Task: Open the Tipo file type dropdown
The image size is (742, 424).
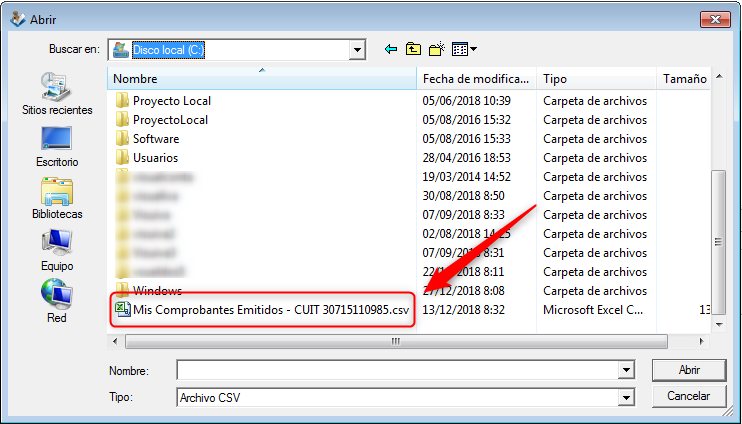Action: 626,398
